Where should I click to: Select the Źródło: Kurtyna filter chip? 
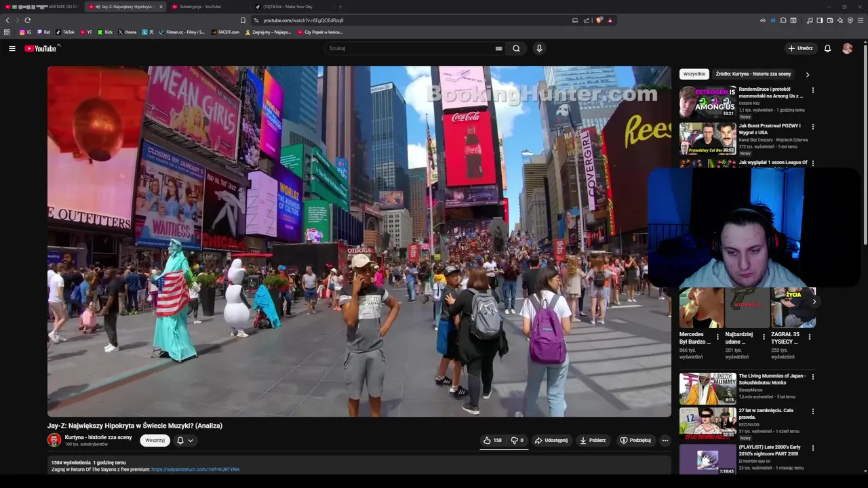[753, 74]
